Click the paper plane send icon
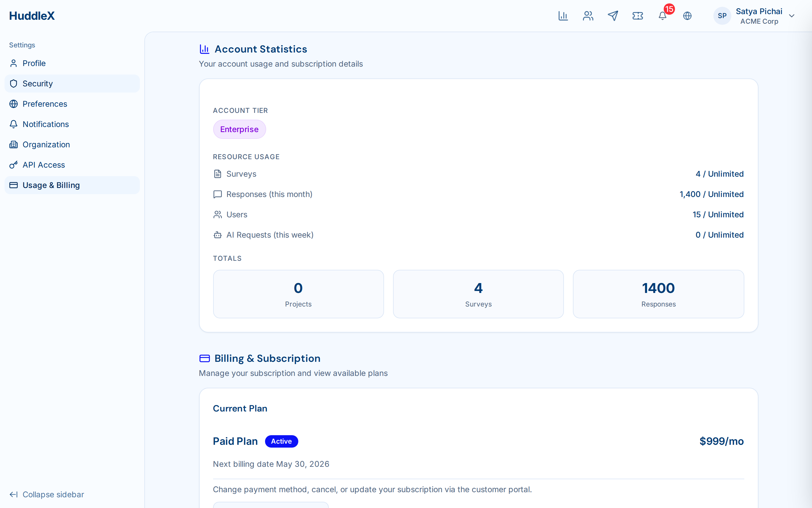 tap(613, 16)
